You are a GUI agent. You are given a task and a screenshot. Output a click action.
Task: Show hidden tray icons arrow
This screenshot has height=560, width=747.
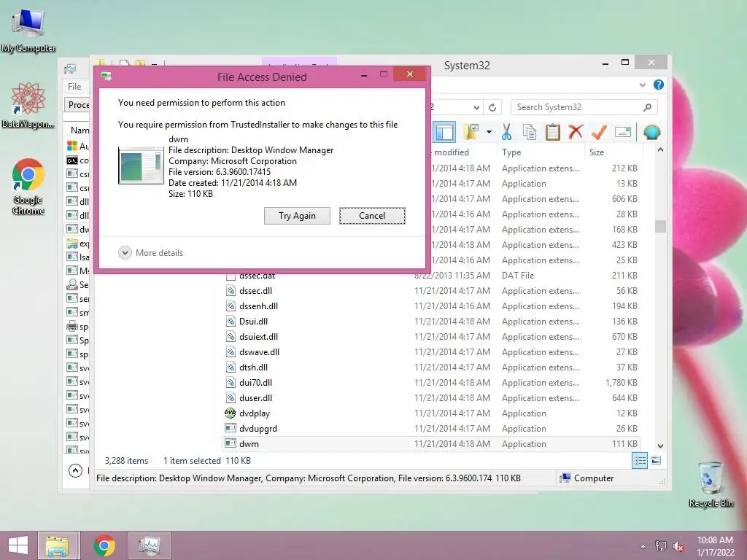coord(643,546)
